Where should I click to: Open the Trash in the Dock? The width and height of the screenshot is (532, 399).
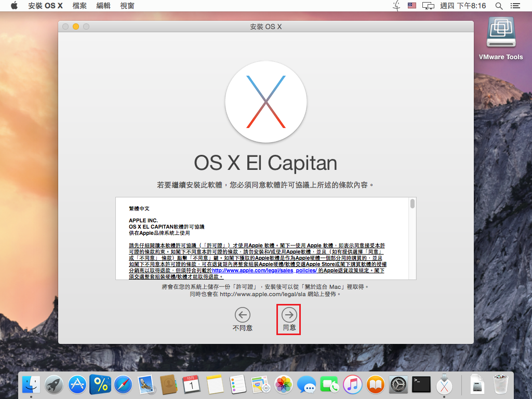click(x=501, y=385)
